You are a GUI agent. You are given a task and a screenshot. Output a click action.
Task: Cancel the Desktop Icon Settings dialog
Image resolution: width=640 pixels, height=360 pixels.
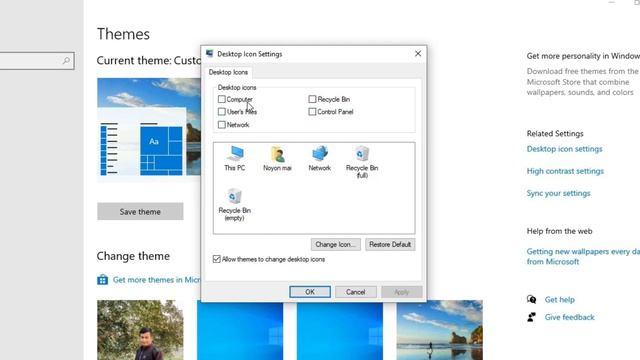[x=356, y=292]
